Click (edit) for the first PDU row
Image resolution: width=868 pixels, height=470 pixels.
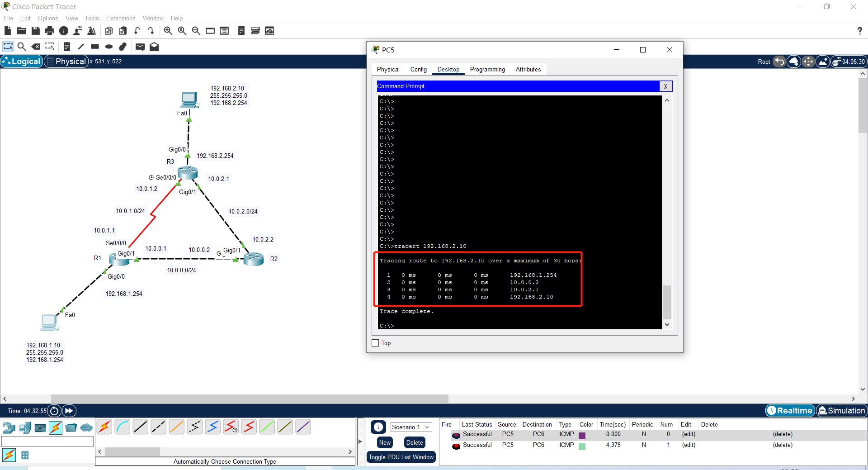689,434
